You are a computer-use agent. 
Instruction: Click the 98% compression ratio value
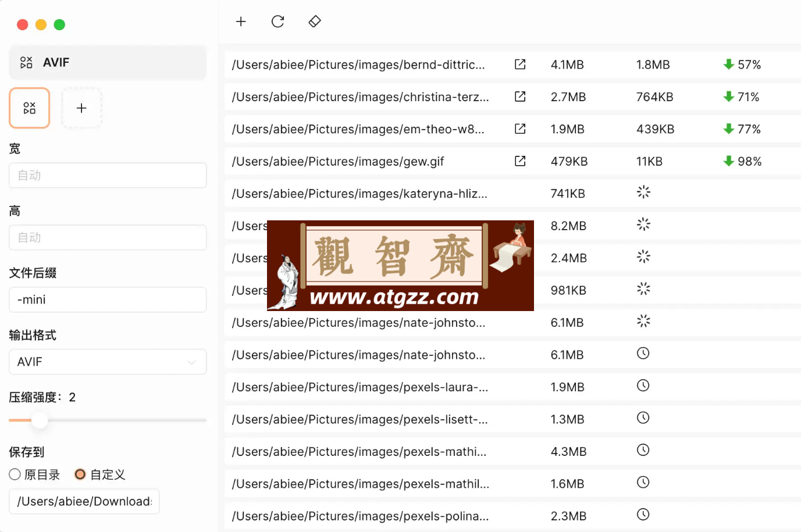coord(750,161)
